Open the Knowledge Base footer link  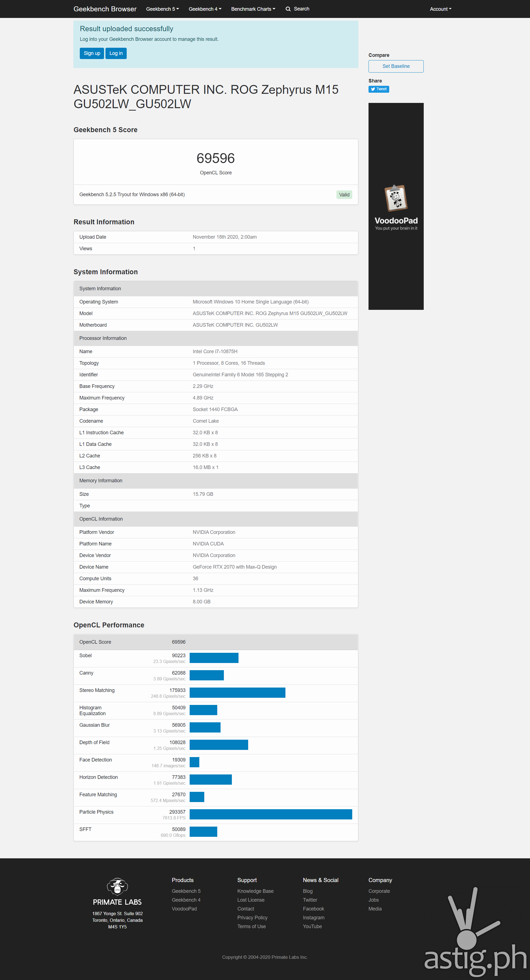coord(255,891)
